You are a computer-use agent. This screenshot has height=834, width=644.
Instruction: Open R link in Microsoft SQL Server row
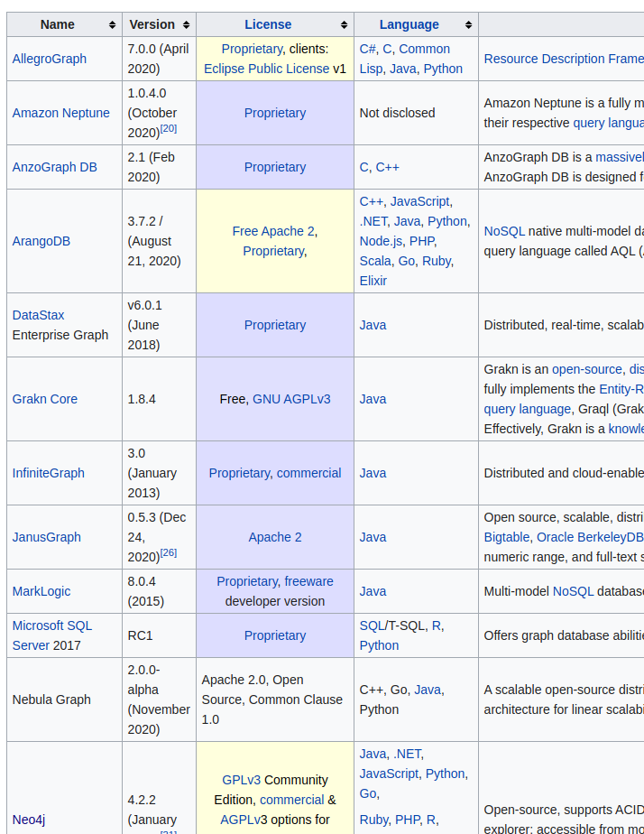[x=437, y=626]
